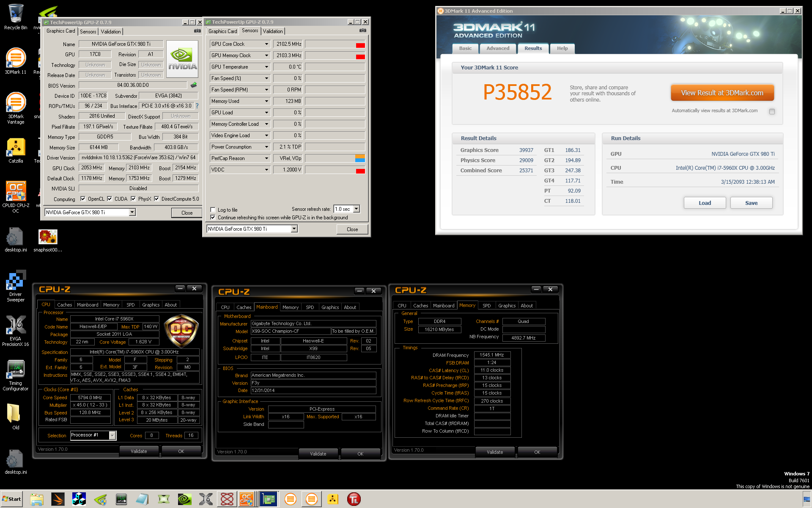Screen dimensions: 812x508
Task: Click the Notepad taskbar icon
Action: 143,499
